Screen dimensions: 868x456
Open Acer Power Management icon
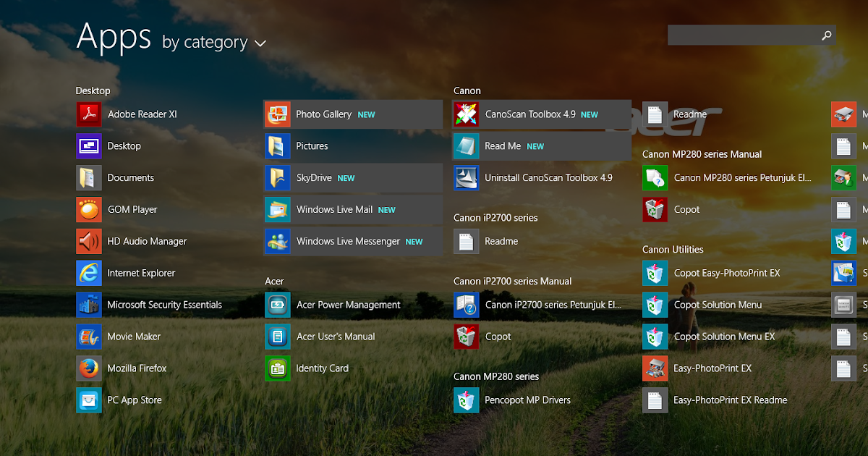coord(278,305)
